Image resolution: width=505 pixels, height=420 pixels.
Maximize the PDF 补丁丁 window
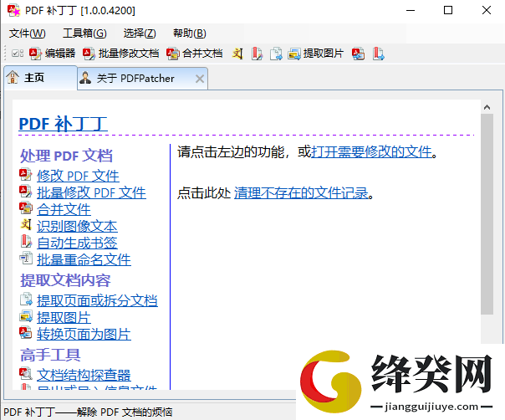(448, 10)
